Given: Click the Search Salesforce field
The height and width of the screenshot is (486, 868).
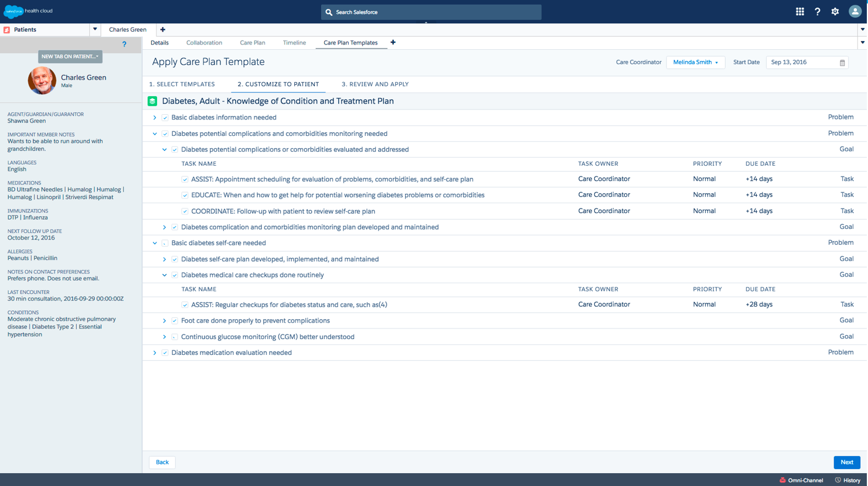Looking at the screenshot, I should tap(431, 12).
